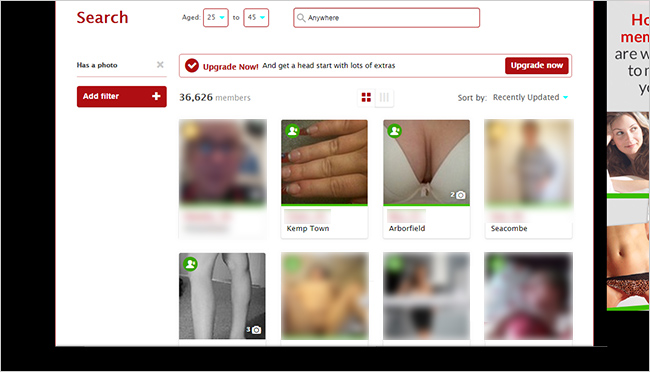Click the green badge on Kemp Town profile
The height and width of the screenshot is (372, 650).
[x=293, y=131]
